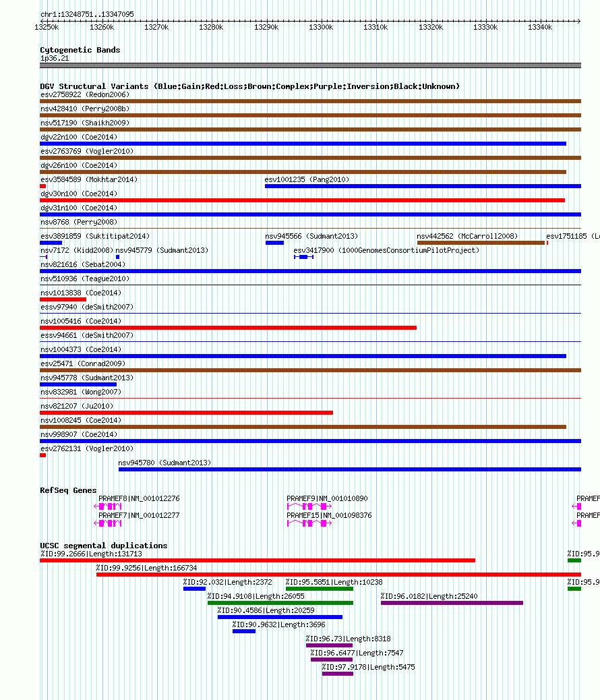Click the gray cytogenetic band bar
Viewport: 600px width, 700px height.
(x=310, y=65)
